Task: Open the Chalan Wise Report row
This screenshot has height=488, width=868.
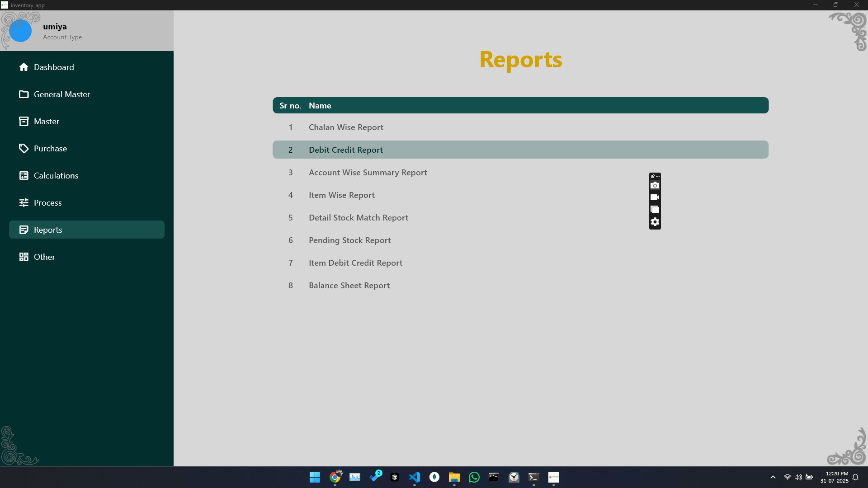Action: [346, 127]
